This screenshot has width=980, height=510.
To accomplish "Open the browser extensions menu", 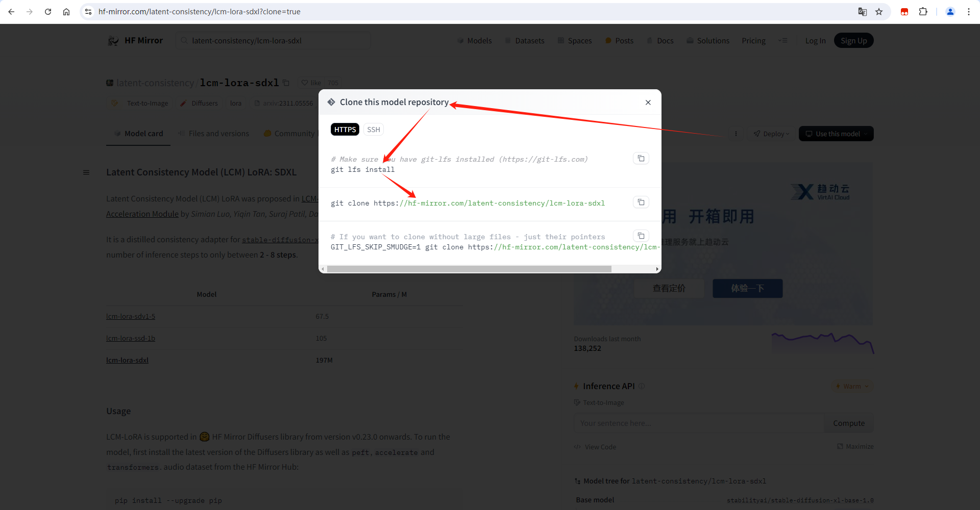I will click(x=923, y=12).
